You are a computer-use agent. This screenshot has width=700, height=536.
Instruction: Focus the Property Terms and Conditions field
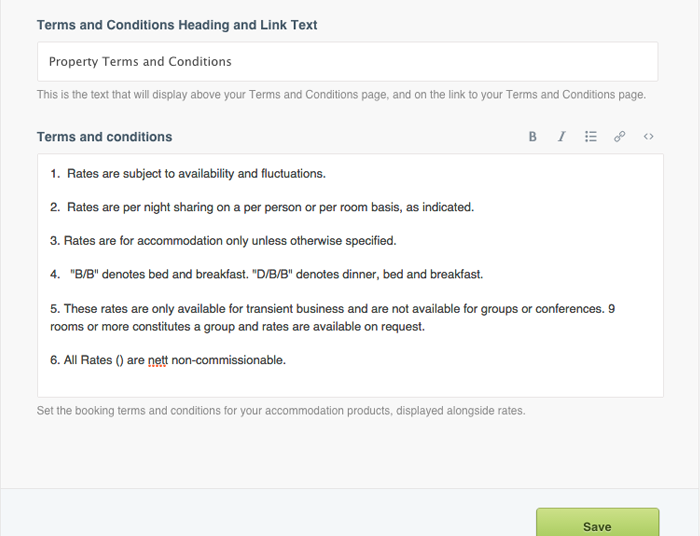[x=347, y=62]
